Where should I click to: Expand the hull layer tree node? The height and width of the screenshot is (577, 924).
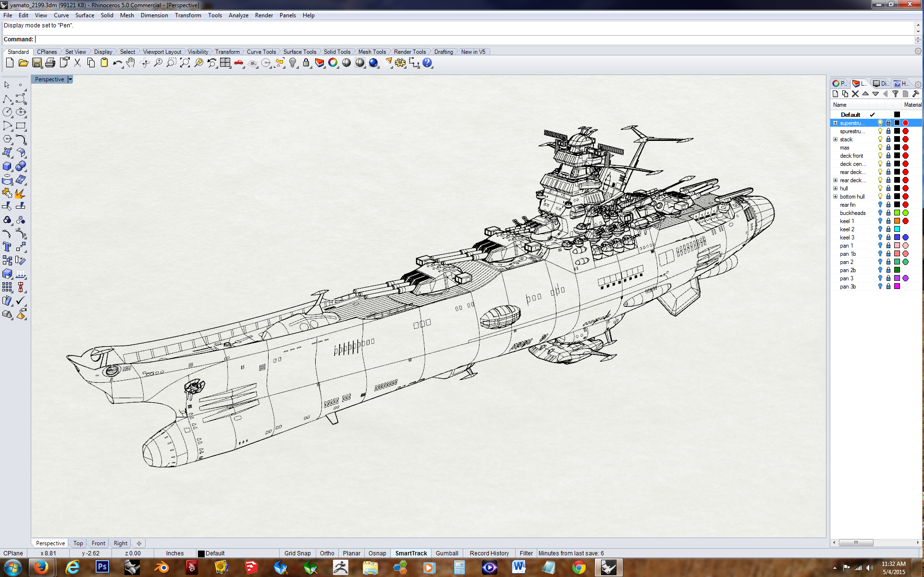pyautogui.click(x=836, y=188)
